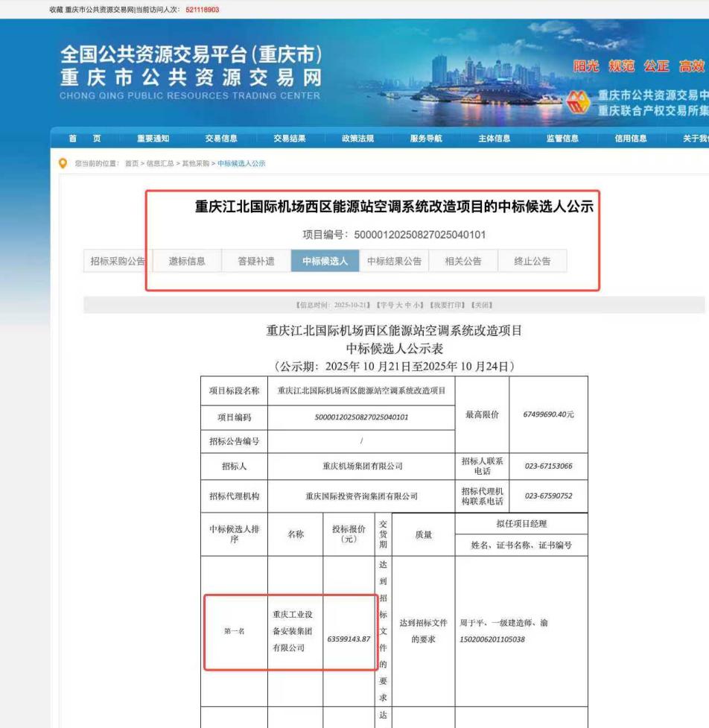Viewport: 709px width, 728px height.
Task: Click the 我要打印 print link
Action: pyautogui.click(x=448, y=305)
